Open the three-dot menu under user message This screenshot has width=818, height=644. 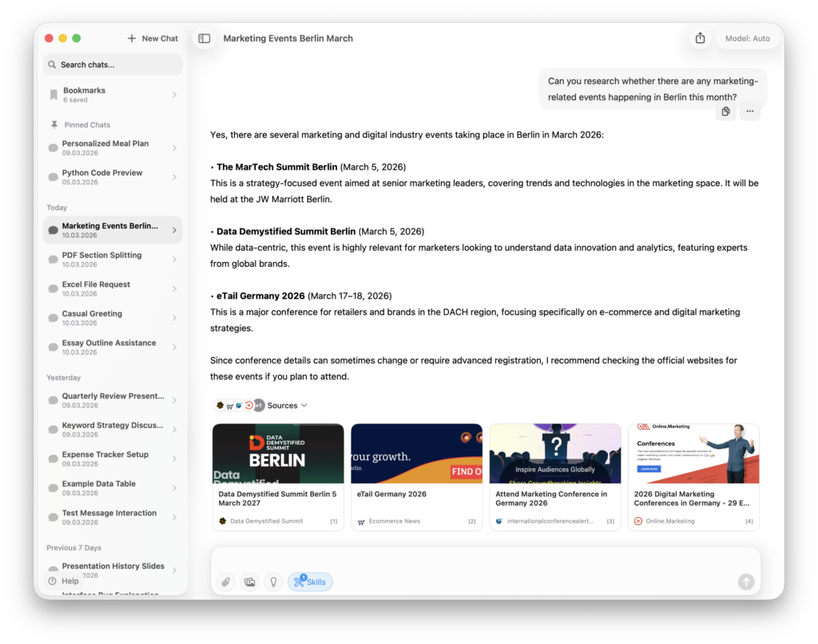coord(749,112)
